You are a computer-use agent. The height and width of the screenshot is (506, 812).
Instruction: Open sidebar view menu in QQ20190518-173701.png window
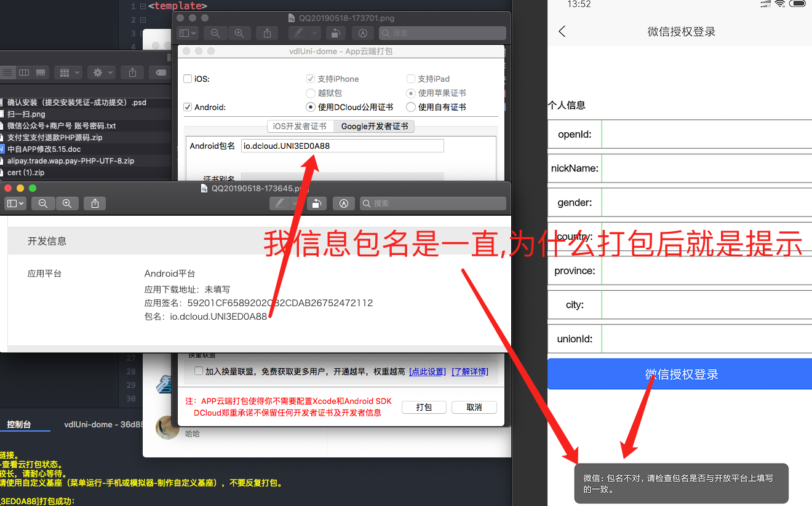click(187, 33)
